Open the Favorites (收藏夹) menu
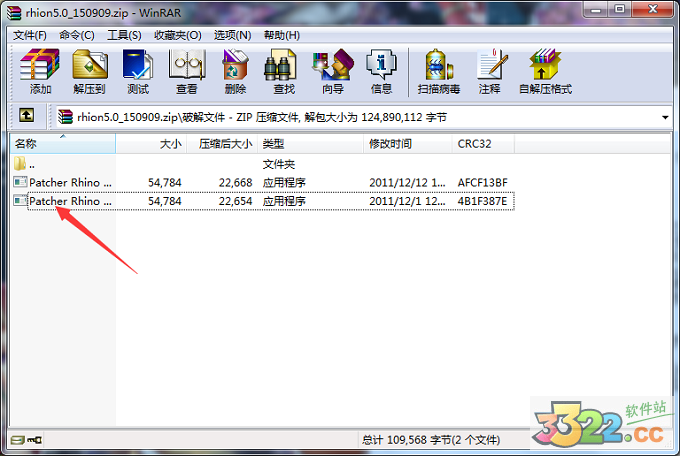 pyautogui.click(x=177, y=35)
